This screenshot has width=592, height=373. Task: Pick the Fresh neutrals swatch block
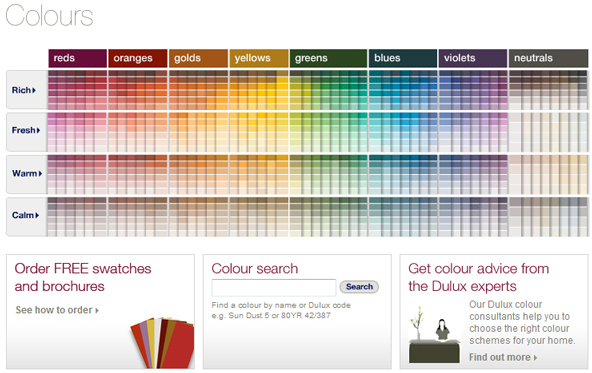pyautogui.click(x=548, y=132)
